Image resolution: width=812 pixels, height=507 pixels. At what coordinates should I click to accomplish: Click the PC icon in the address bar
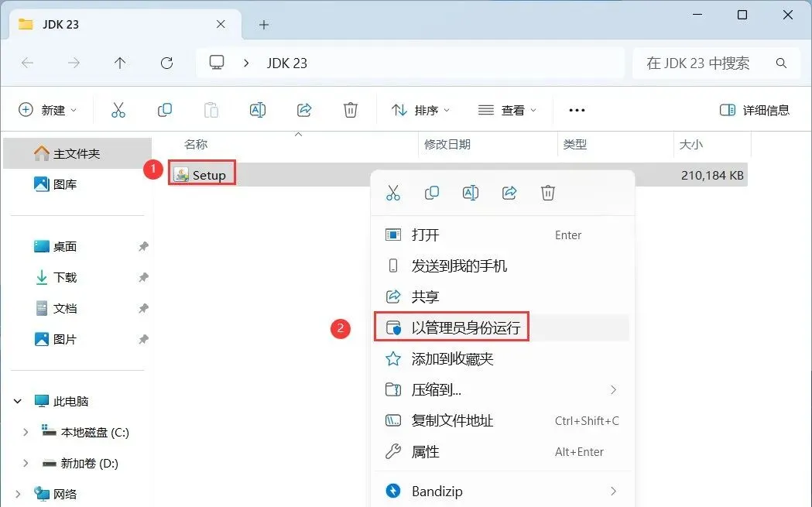217,63
